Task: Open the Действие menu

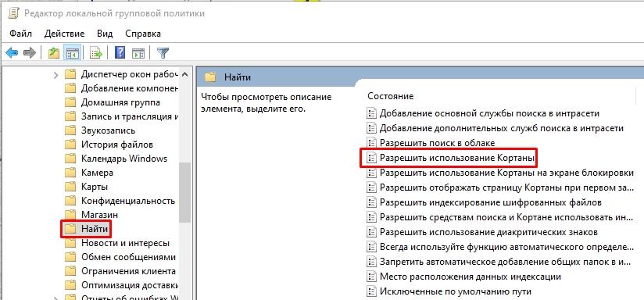Action: click(65, 34)
